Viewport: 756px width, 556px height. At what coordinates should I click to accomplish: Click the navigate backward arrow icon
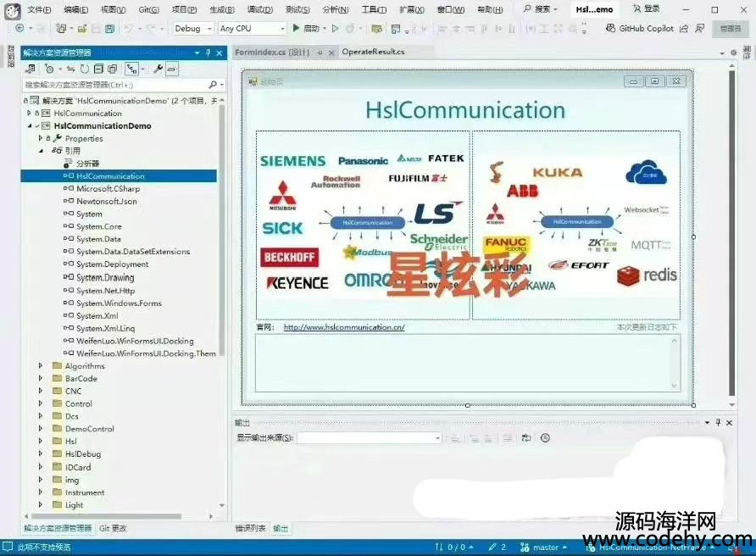tap(19, 29)
